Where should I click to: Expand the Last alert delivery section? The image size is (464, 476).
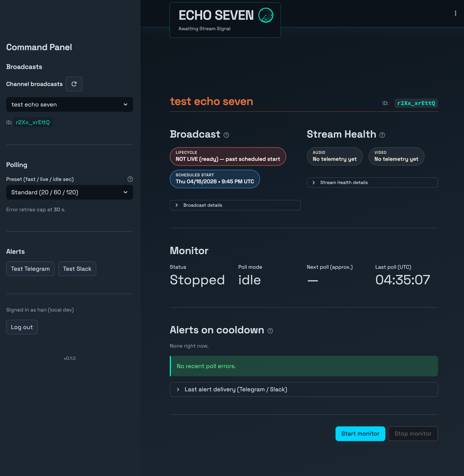pyautogui.click(x=304, y=389)
